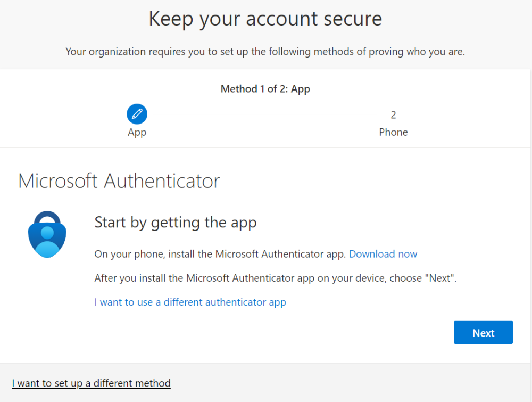Click the organization requirement subtitle text
The height and width of the screenshot is (402, 532).
pos(265,52)
